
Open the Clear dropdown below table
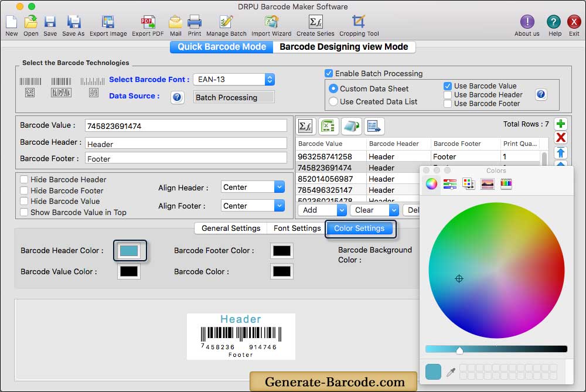coord(374,210)
